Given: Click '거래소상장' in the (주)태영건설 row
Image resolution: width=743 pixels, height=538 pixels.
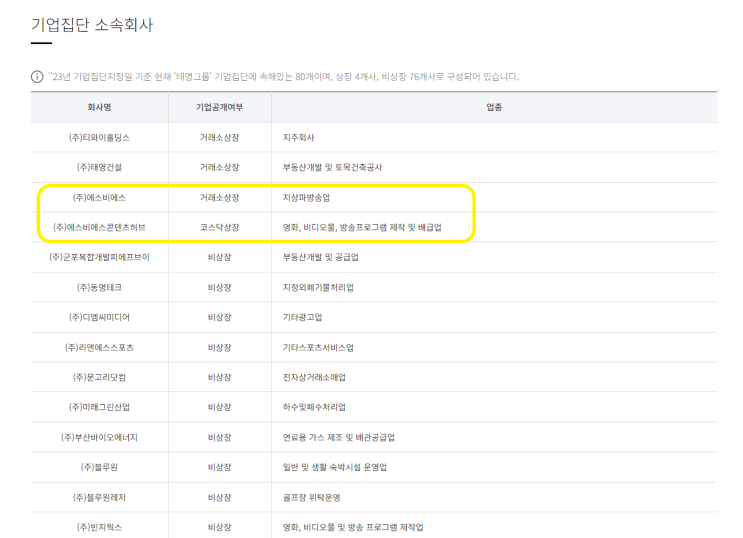Looking at the screenshot, I should coord(219,167).
